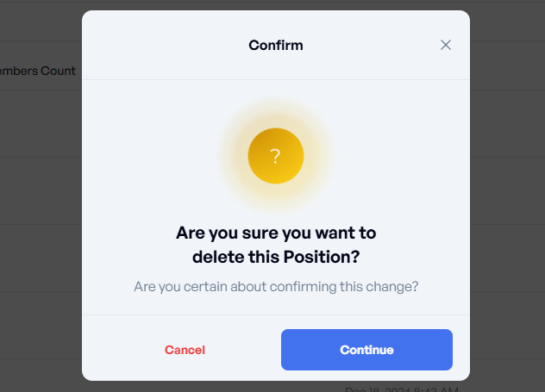Screen dimensions: 545x392
Task: Click the red Cancel button
Action: click(185, 350)
